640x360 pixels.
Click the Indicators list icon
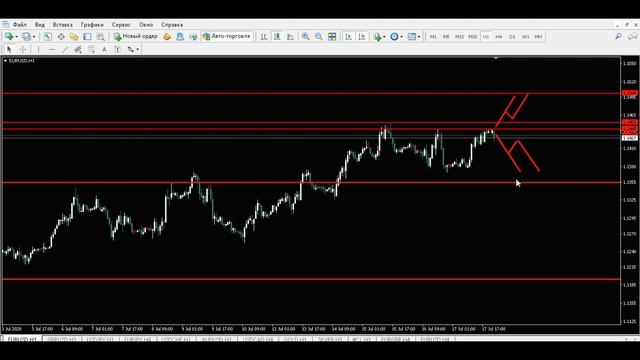coord(377,37)
